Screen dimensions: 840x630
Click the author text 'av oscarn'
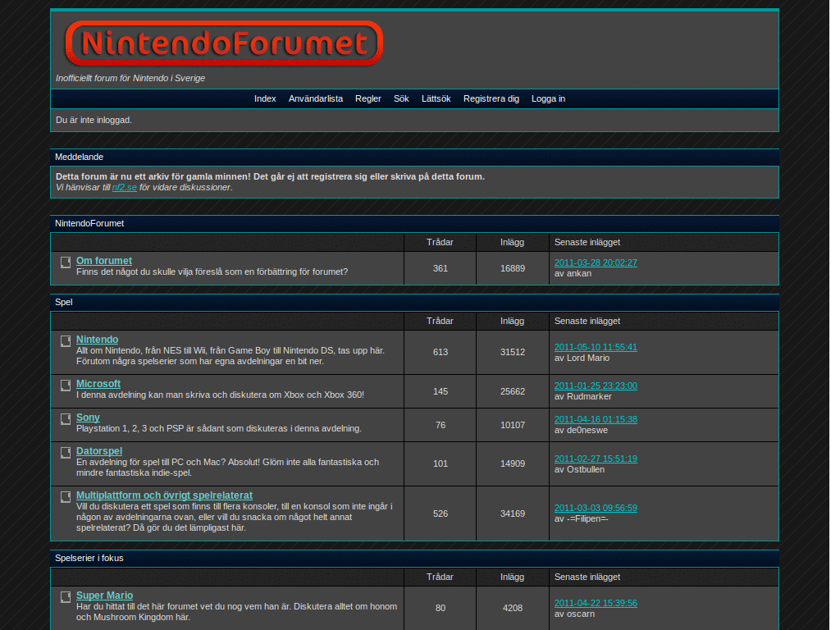574,614
